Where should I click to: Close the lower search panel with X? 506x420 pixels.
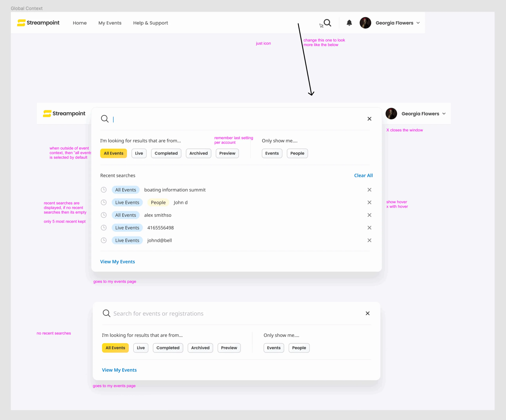(x=368, y=313)
